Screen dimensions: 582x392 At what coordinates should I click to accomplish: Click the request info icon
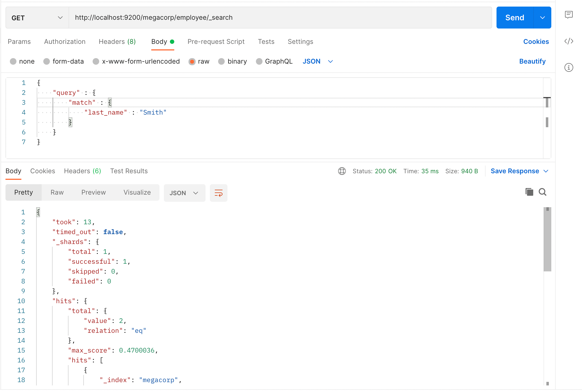[x=569, y=67]
